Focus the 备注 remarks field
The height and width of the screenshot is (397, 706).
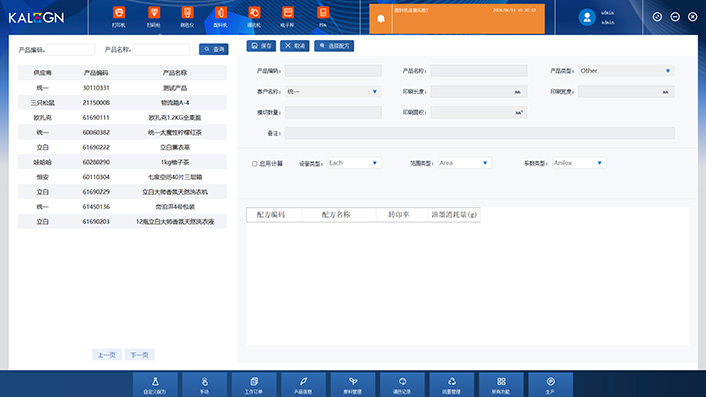(480, 133)
